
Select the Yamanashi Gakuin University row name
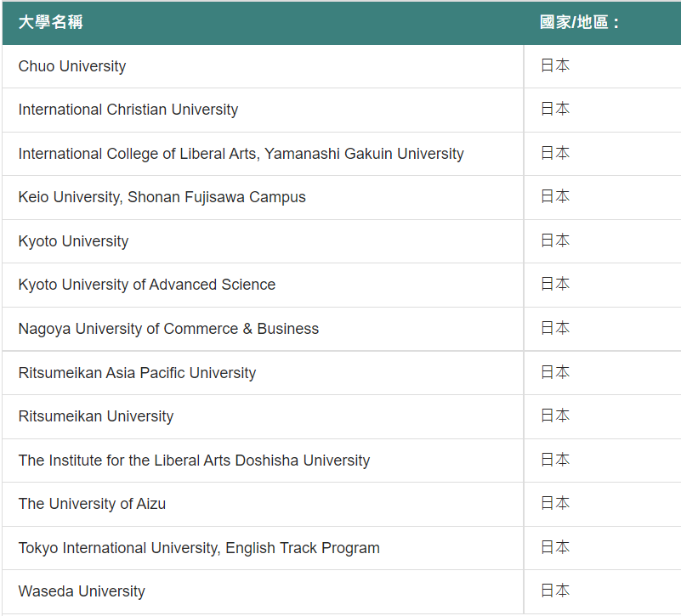(x=241, y=154)
